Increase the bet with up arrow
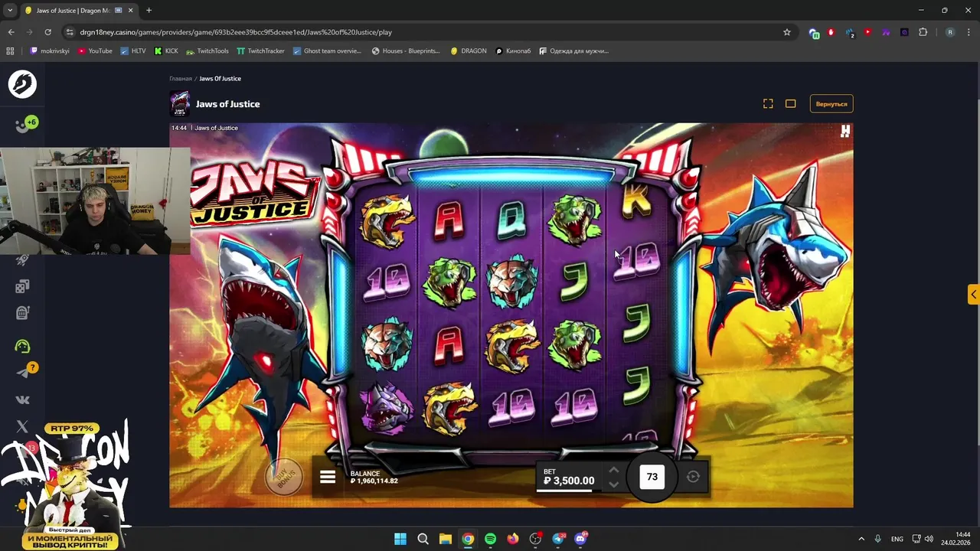The width and height of the screenshot is (980, 551). tap(613, 470)
